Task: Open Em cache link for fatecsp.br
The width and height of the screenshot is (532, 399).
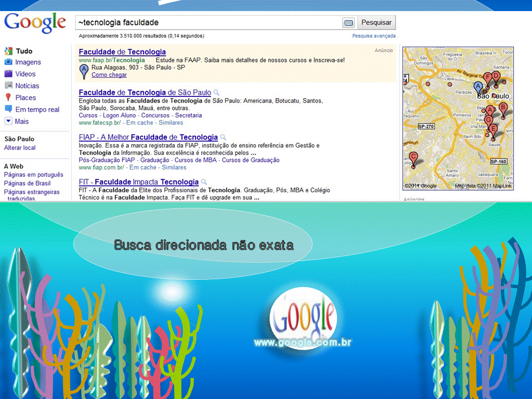Action: (140, 123)
